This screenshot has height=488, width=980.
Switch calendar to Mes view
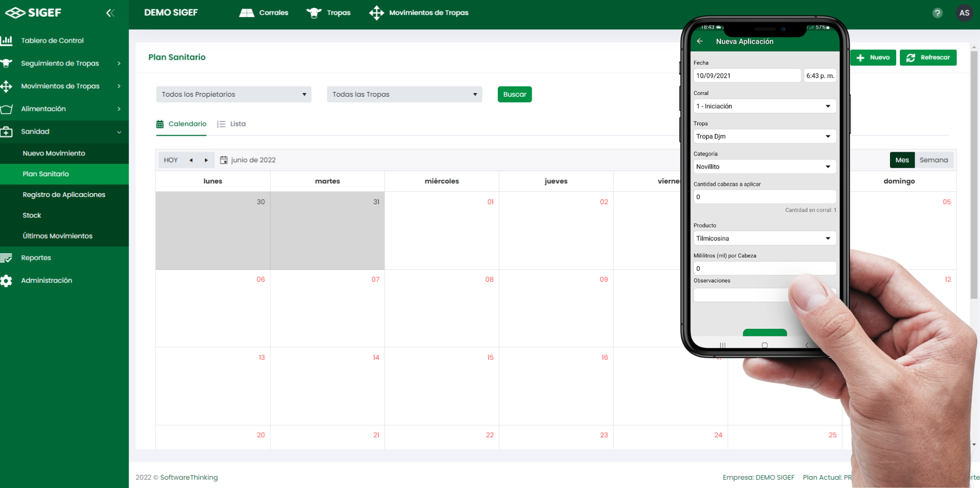click(x=901, y=160)
